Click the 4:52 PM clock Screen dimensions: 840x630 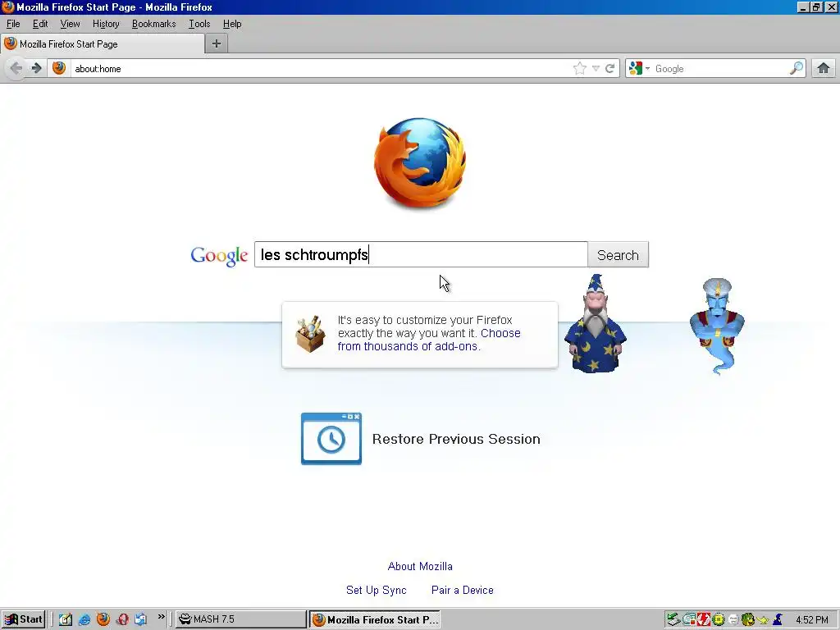pyautogui.click(x=812, y=620)
